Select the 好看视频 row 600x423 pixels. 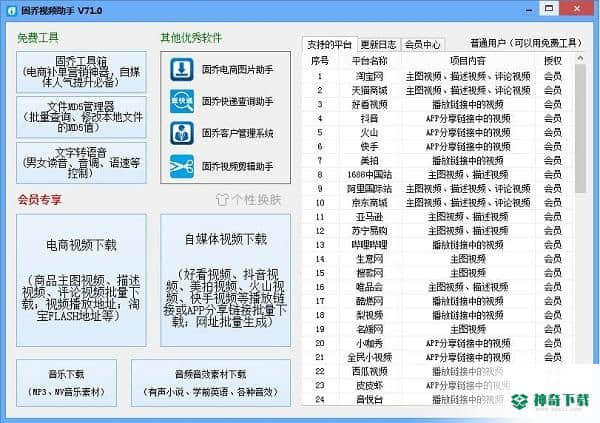[x=438, y=105]
